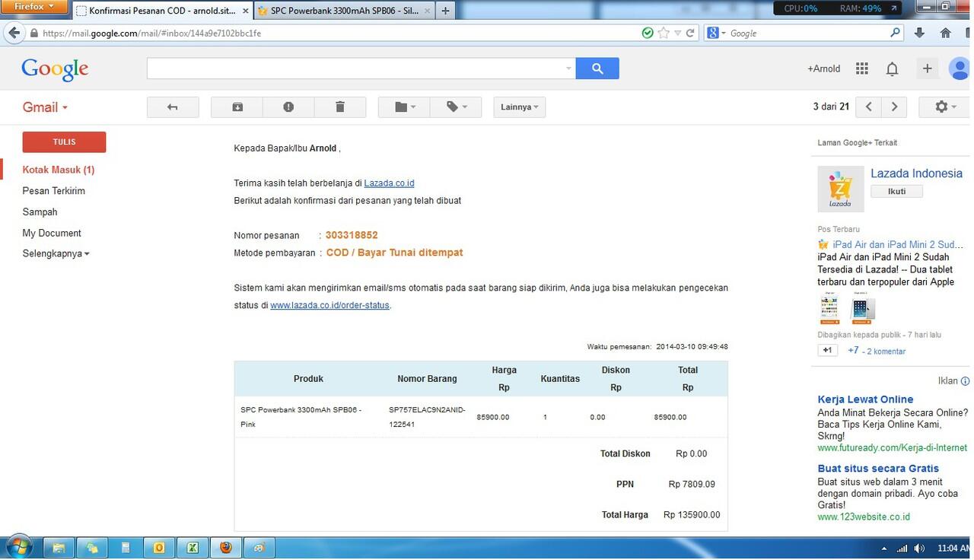974x560 pixels.
Task: Click order number 303318852
Action: pos(352,235)
